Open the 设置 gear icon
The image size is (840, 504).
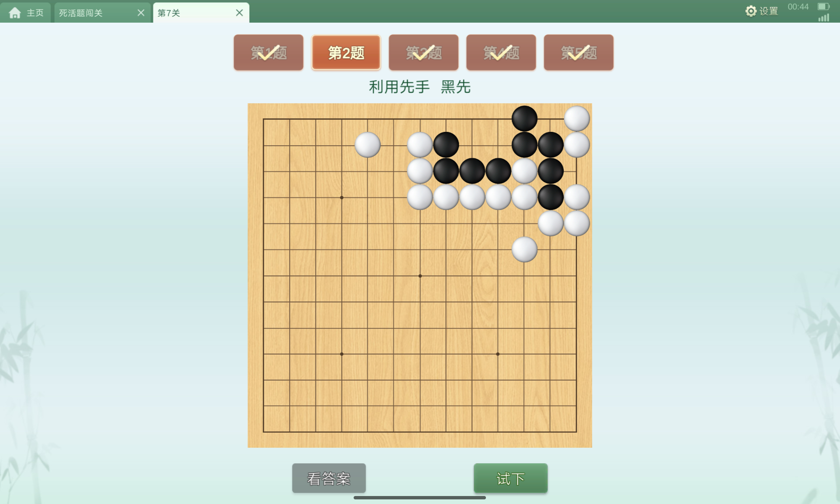tap(751, 11)
